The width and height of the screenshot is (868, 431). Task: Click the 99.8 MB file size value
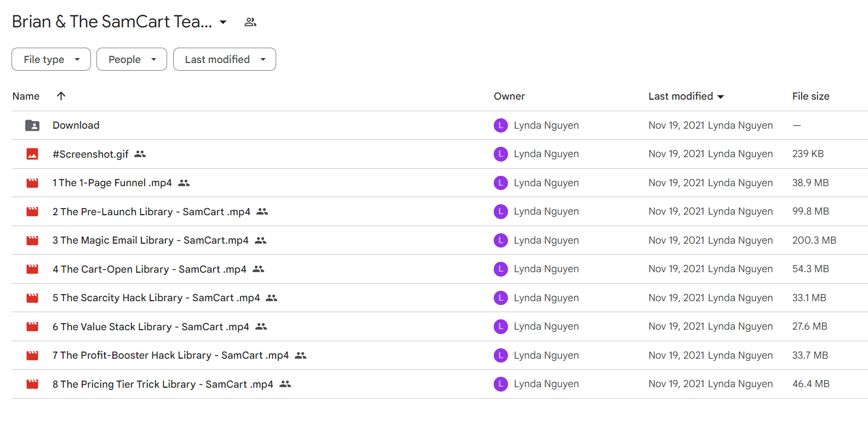tap(810, 211)
